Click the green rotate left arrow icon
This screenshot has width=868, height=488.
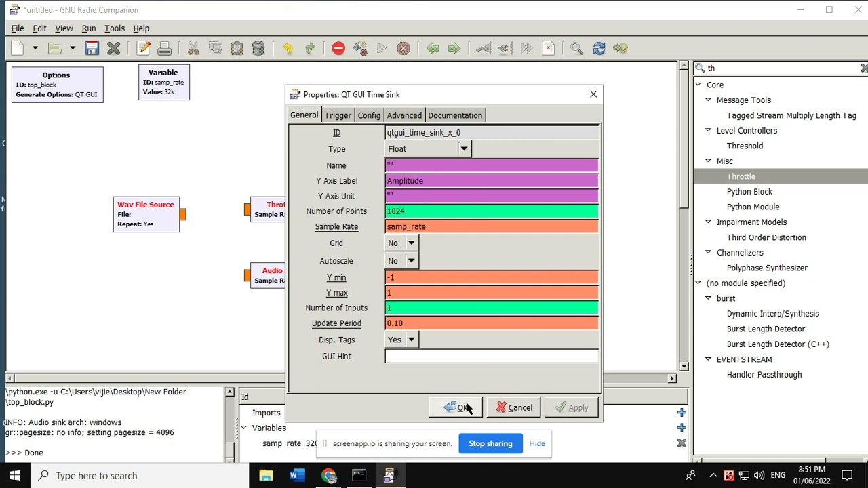pos(433,48)
